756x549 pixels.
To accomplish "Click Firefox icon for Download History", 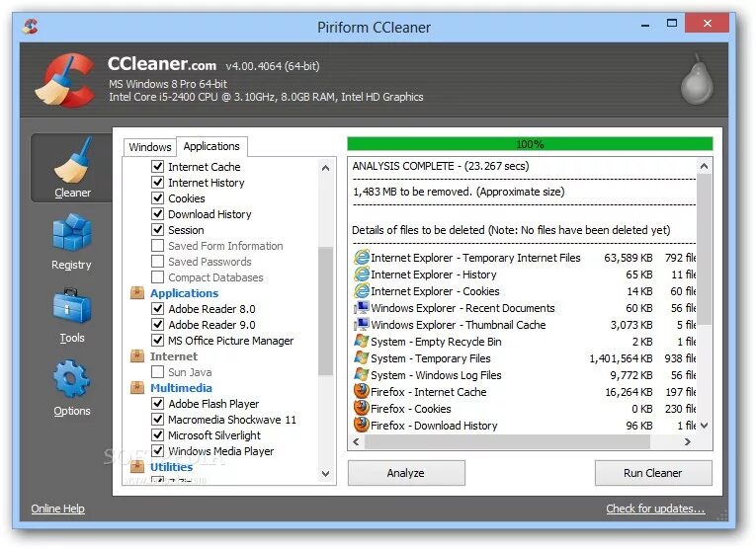I will (362, 425).
